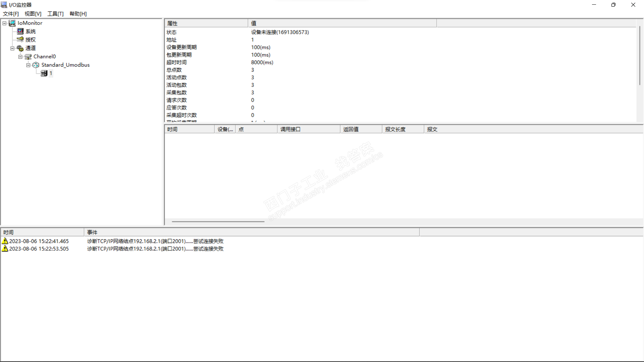This screenshot has width=644, height=362.
Task: Collapse the Standard_Umodbus node
Action: [x=29, y=65]
